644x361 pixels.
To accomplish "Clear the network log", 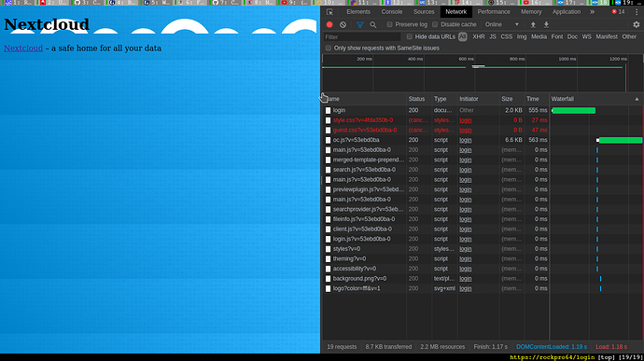I will 343,24.
